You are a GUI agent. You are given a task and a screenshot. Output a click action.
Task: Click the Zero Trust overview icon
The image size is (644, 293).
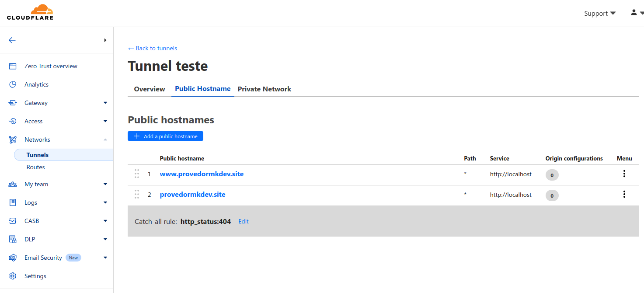point(13,66)
